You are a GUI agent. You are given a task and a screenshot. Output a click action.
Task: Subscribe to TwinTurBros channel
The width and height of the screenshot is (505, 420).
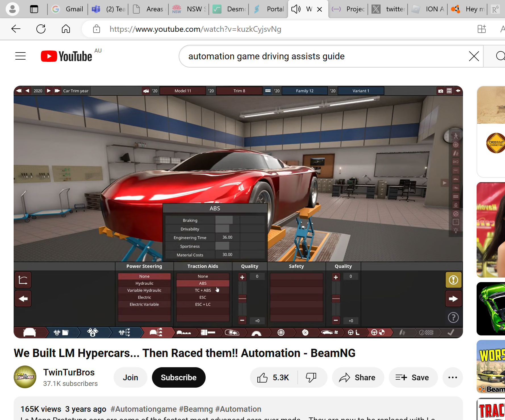[179, 377]
